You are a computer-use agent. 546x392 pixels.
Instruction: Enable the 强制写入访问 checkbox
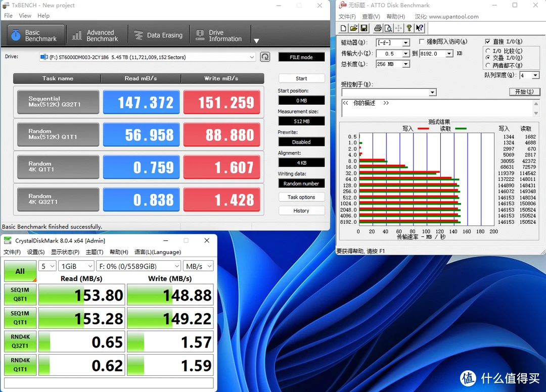click(422, 41)
